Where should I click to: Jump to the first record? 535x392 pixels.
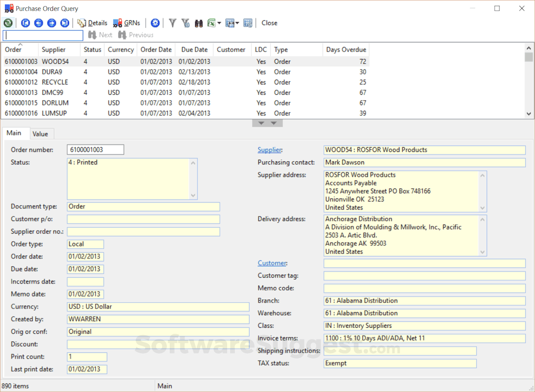[25, 23]
